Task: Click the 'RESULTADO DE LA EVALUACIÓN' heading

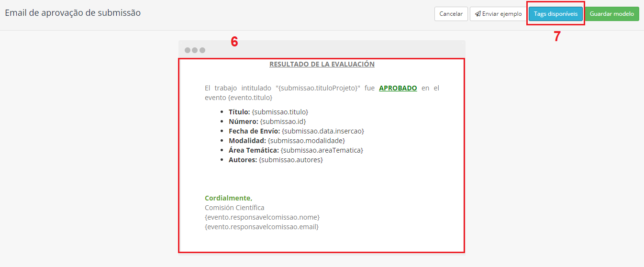Action: tap(322, 64)
